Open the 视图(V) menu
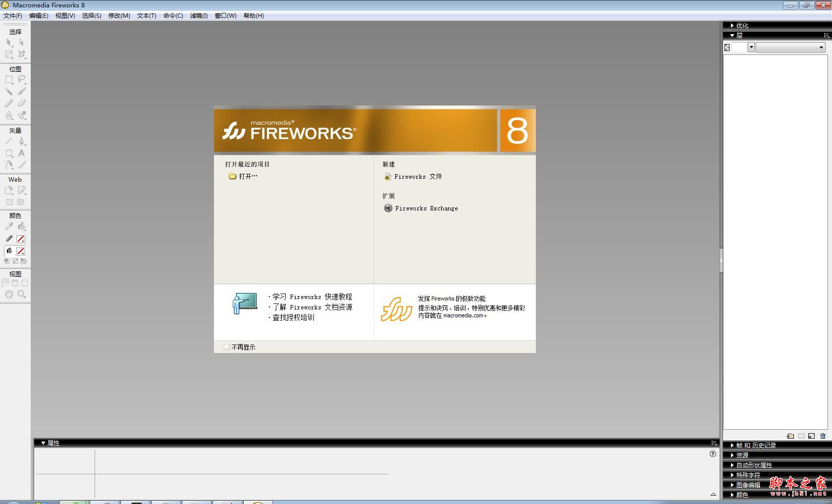This screenshot has height=504, width=832. click(65, 16)
